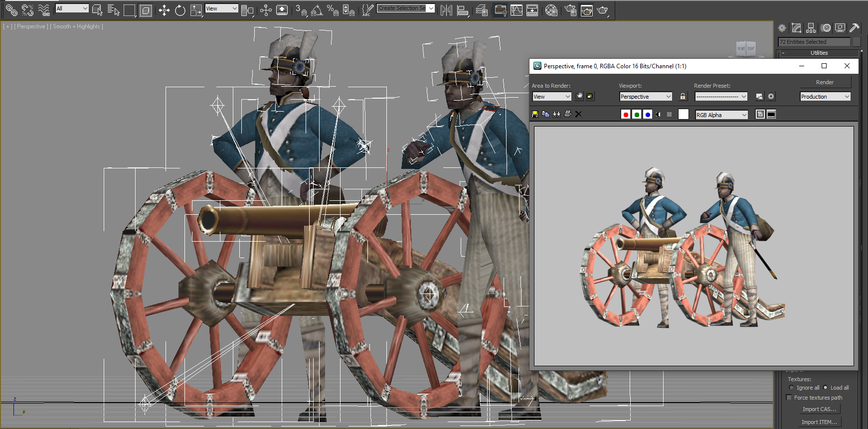The width and height of the screenshot is (868, 429).
Task: Click the white color swatch in render window
Action: click(x=684, y=115)
